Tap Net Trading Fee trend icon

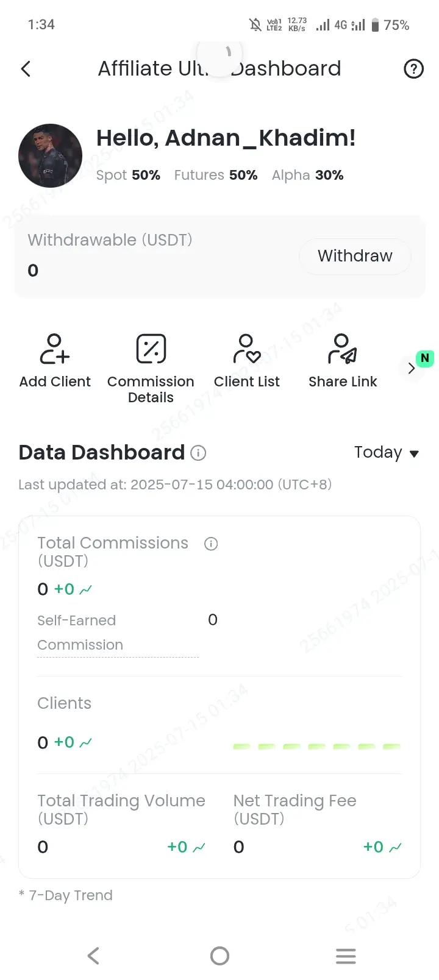tap(395, 847)
